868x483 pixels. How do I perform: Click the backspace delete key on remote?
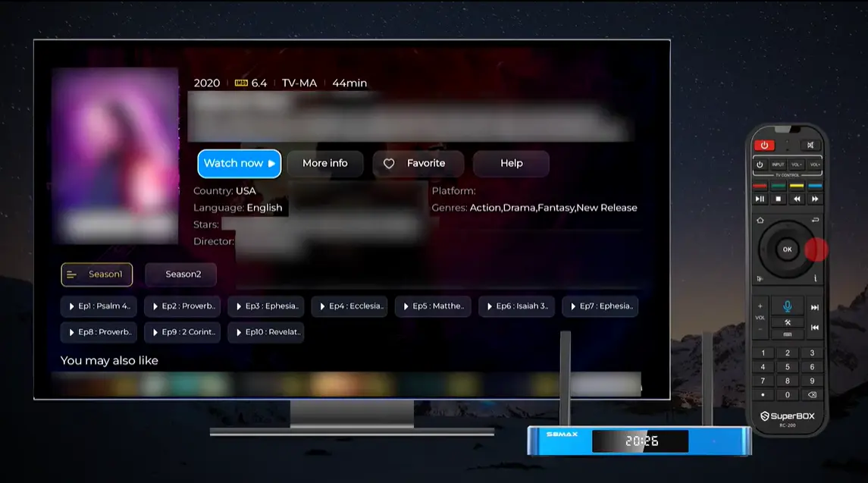click(x=812, y=395)
